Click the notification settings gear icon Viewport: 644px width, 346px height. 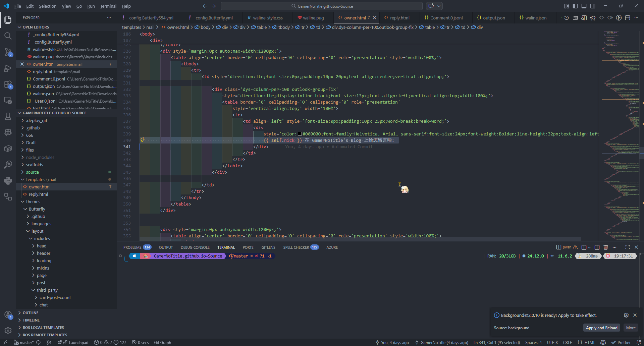click(x=626, y=315)
